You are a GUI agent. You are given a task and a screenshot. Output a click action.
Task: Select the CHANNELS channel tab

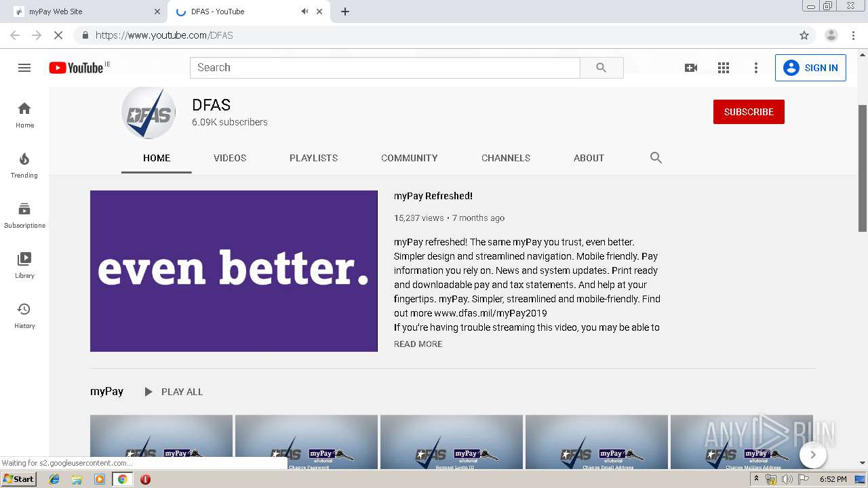(506, 158)
